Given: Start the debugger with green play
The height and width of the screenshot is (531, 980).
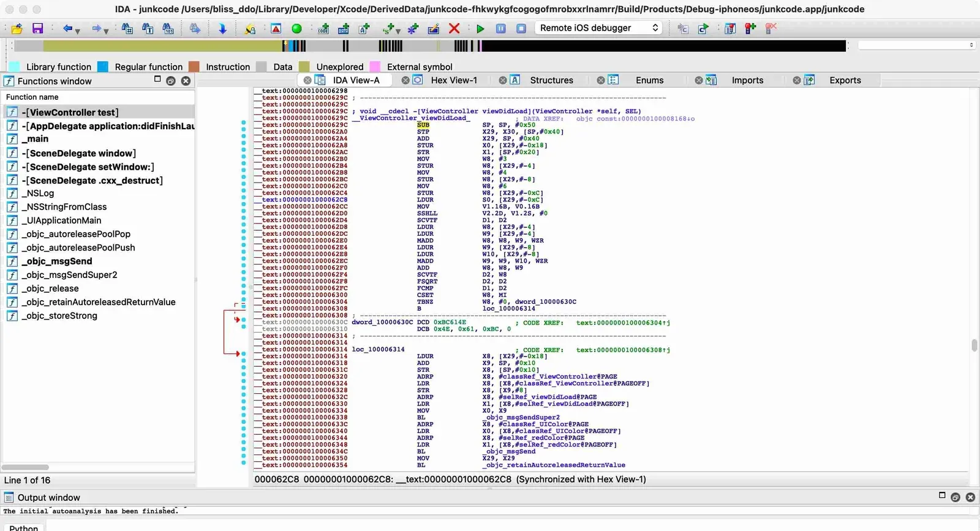Looking at the screenshot, I should click(480, 28).
